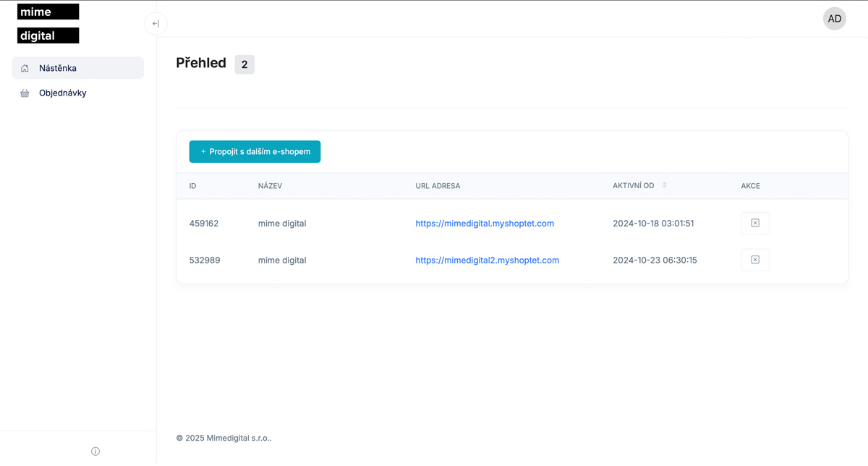Go to the Objednávky menu item

(x=63, y=93)
